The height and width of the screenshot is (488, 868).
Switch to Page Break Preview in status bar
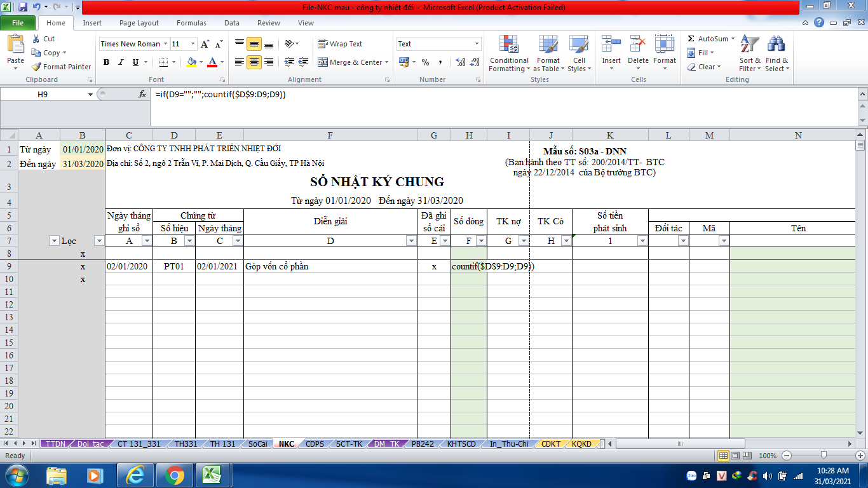[x=747, y=456]
